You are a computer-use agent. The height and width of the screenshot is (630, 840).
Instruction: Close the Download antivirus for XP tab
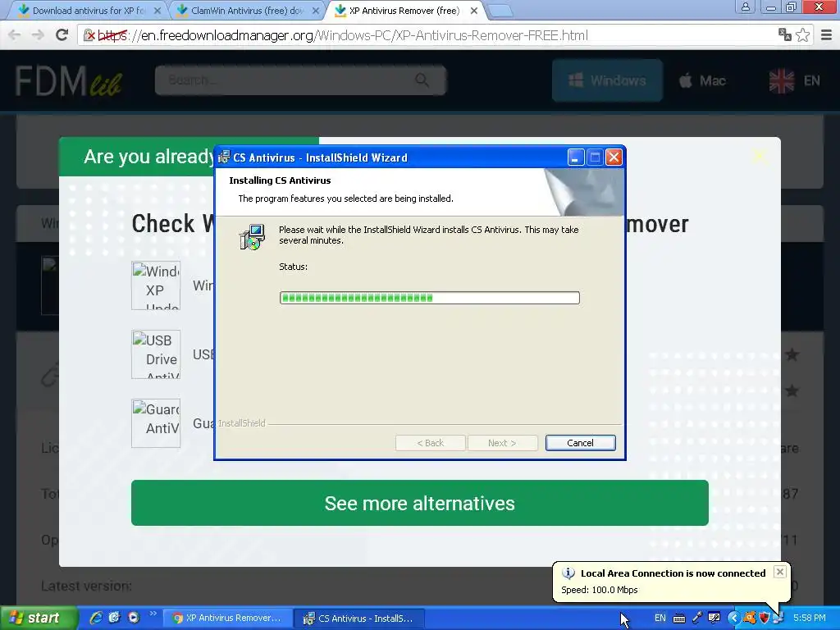[157, 11]
